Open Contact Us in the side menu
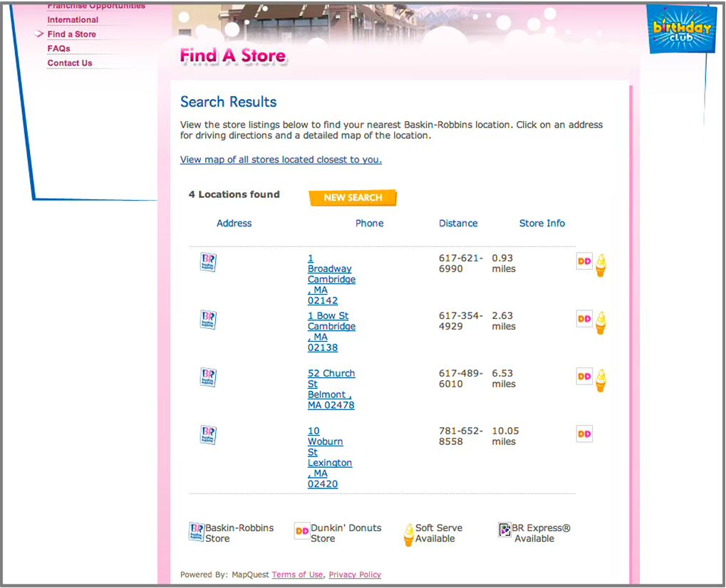 click(70, 63)
